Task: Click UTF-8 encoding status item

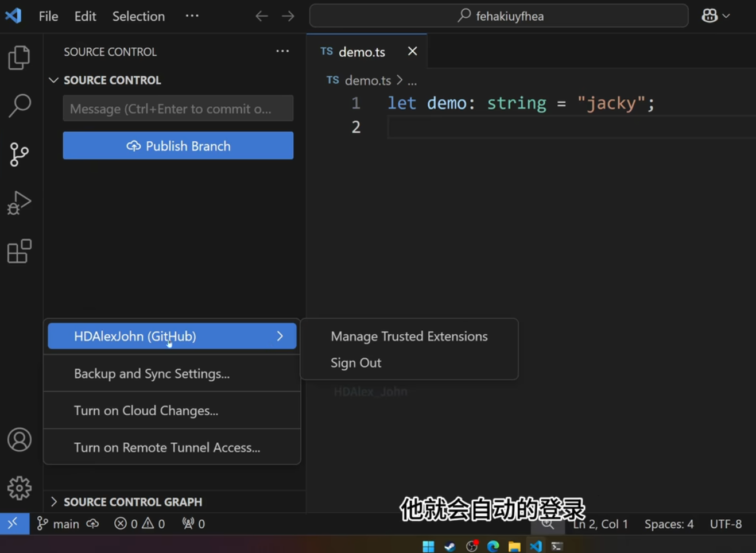Action: [726, 524]
